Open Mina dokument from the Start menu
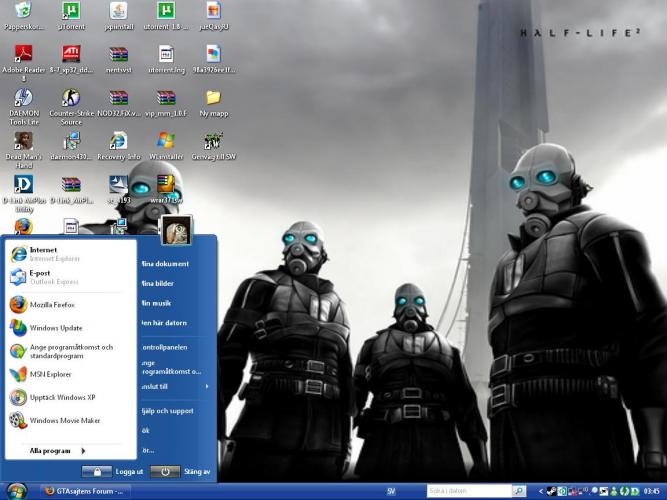 pyautogui.click(x=165, y=264)
